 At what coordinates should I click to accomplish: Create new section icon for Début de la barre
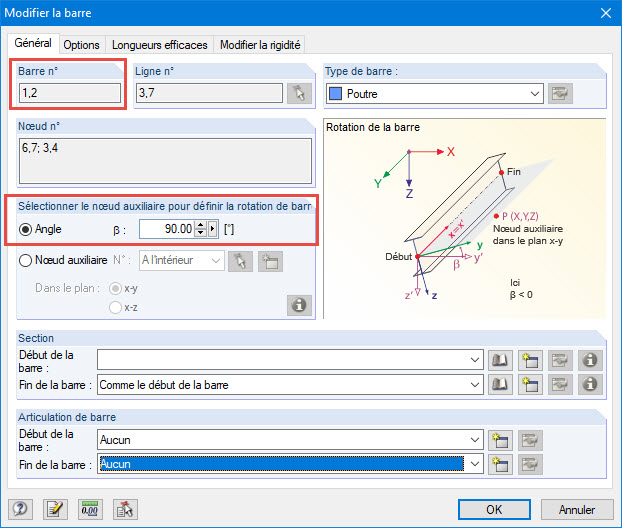530,360
